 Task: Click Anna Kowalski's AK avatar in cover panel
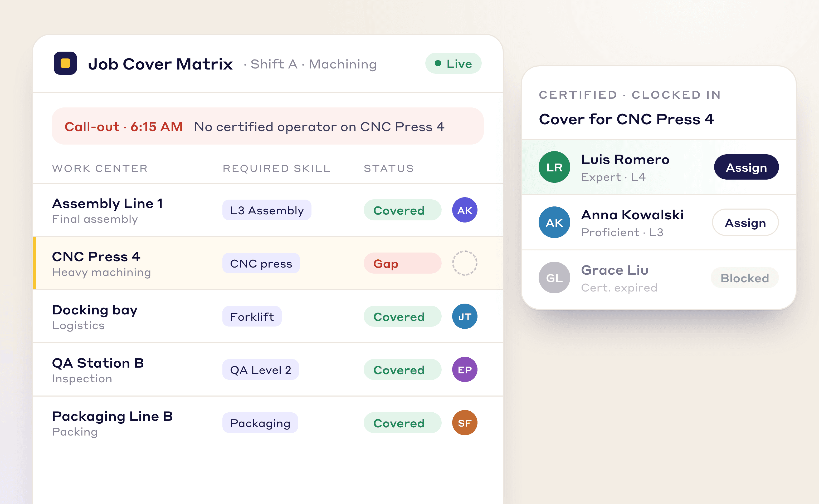[554, 222]
